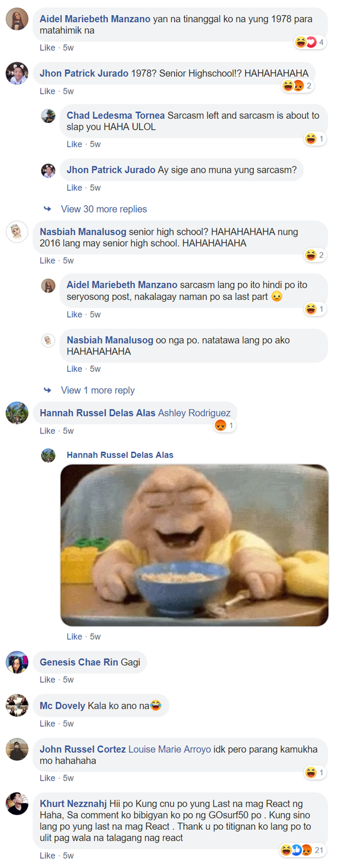Open John Russel Cortez's profile photo
Screen dimensions: 345x868
17,749
